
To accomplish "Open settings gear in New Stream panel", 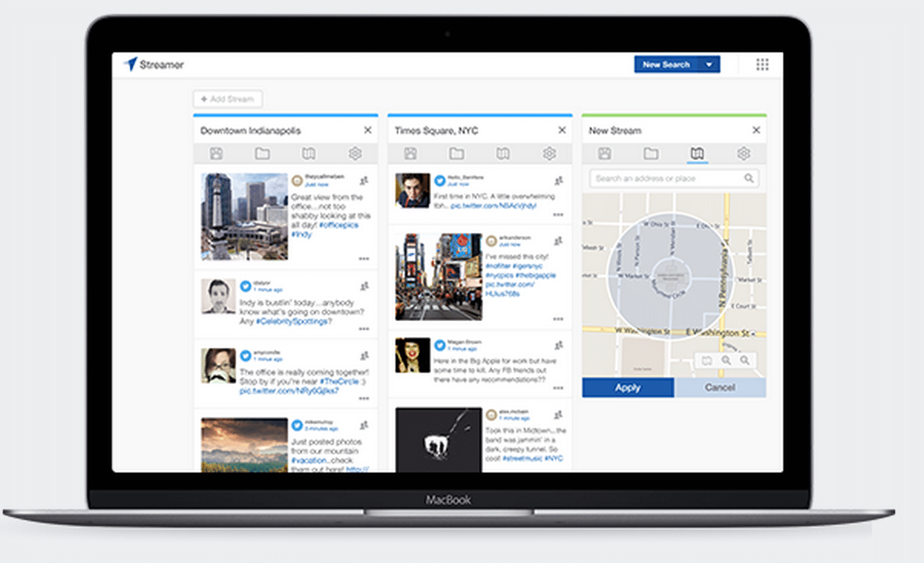I will (743, 154).
